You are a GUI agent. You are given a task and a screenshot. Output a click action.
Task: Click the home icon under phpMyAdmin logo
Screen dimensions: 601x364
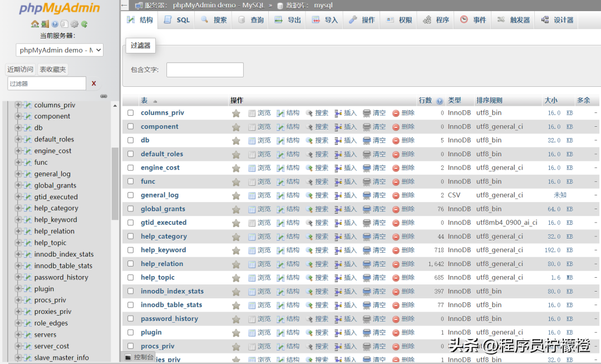[35, 24]
